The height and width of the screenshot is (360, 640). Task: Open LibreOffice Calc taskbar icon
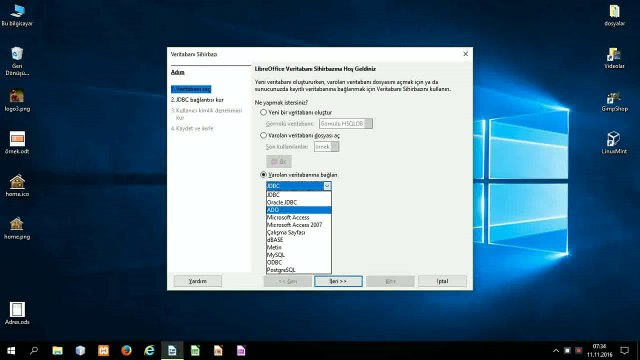pos(195,351)
